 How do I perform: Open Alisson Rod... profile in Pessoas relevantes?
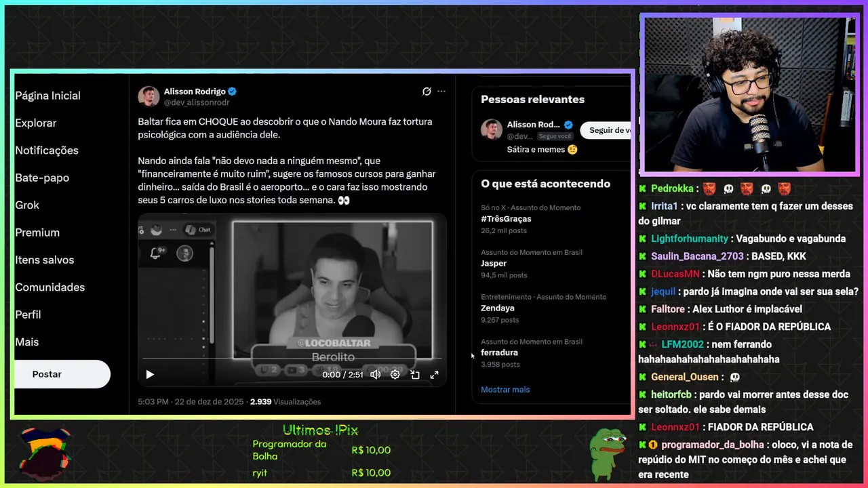tap(534, 125)
